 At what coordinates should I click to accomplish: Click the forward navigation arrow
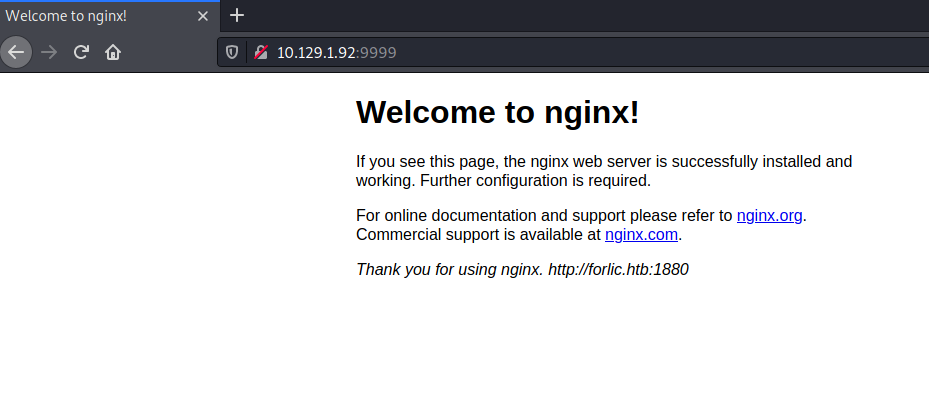coord(49,52)
